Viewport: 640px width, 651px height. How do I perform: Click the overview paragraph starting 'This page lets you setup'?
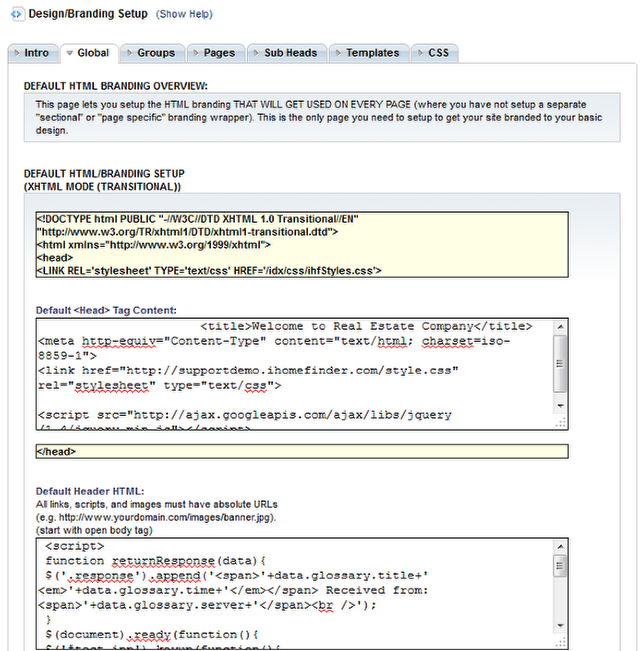pos(319,117)
